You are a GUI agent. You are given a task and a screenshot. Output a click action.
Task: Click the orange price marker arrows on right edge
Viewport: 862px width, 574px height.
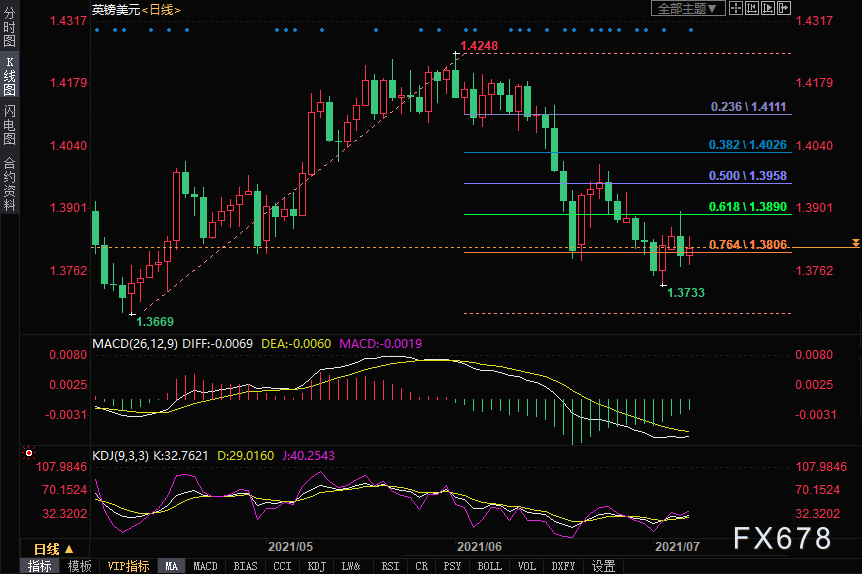tap(855, 243)
